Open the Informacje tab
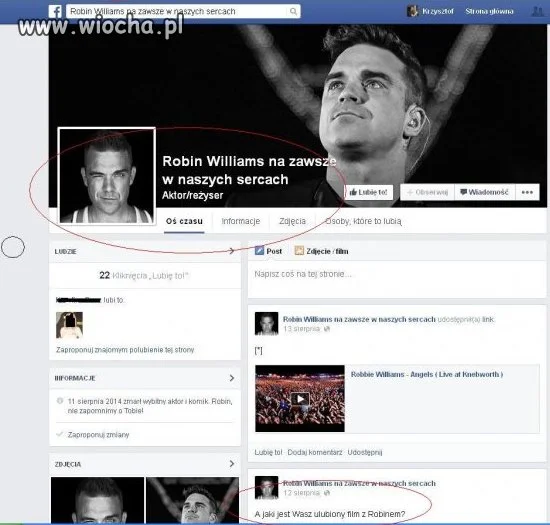Viewport: 550px width, 525px height. click(241, 221)
